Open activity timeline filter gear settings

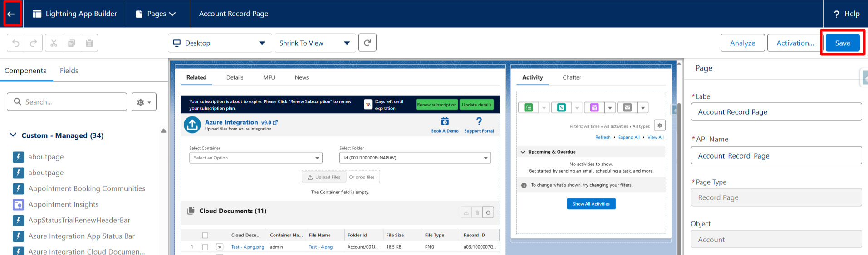(x=660, y=125)
